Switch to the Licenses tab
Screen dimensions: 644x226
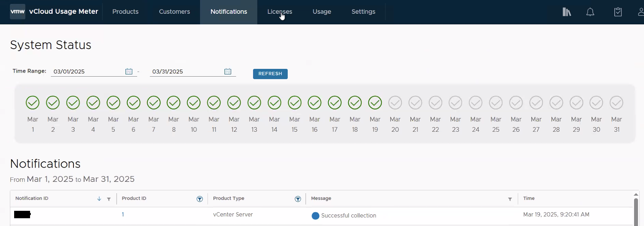(x=280, y=12)
